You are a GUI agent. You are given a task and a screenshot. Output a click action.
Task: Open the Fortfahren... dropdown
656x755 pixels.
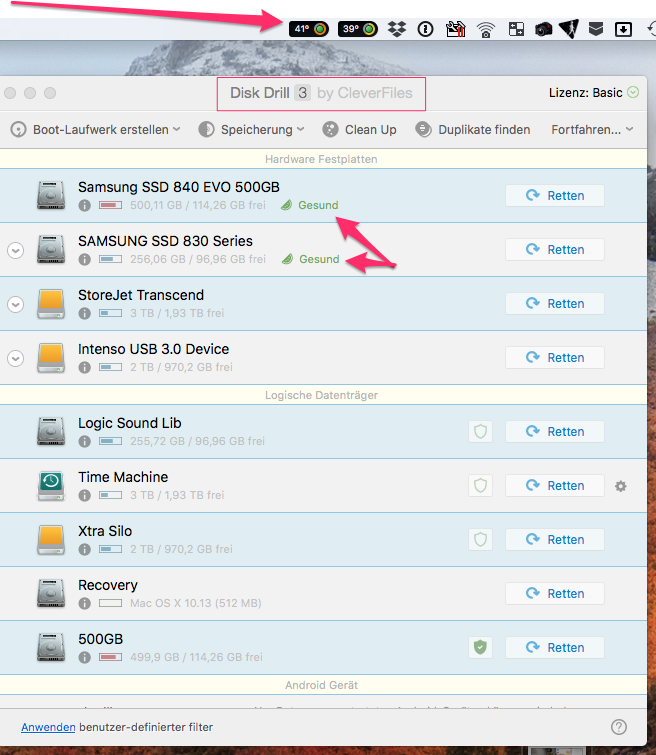point(592,130)
